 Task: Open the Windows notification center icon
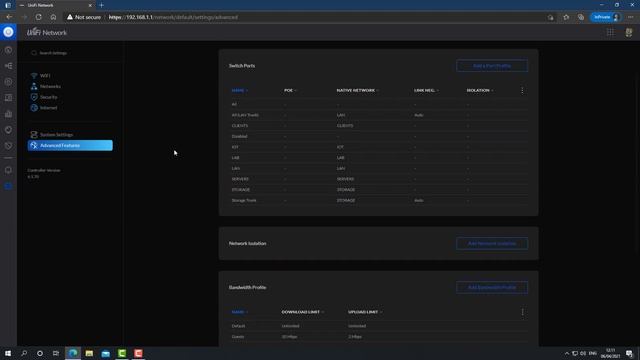629,353
